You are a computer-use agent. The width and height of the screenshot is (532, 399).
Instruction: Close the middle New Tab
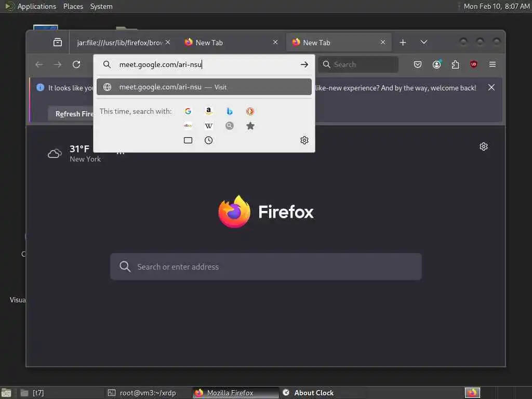coord(275,43)
